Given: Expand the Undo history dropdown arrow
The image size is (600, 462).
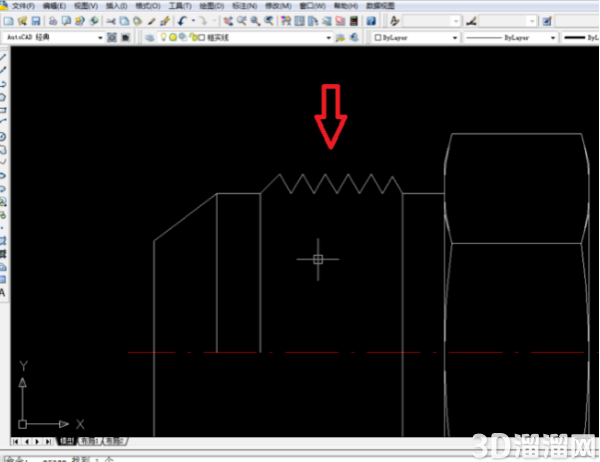Looking at the screenshot, I should pyautogui.click(x=193, y=21).
